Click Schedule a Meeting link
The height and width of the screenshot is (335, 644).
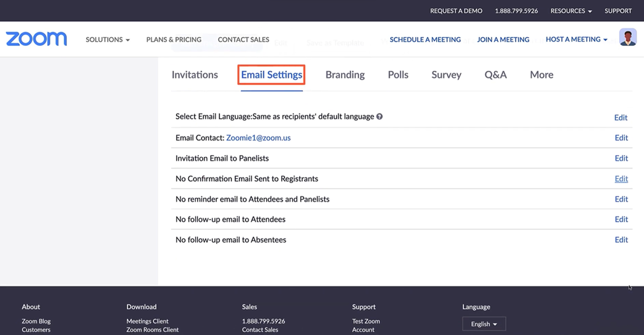pos(425,40)
